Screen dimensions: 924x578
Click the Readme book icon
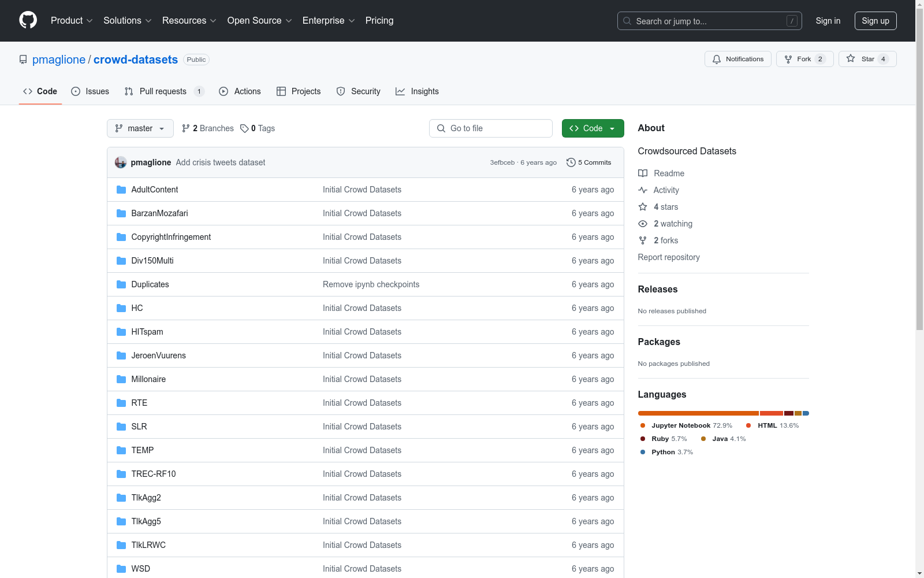pos(643,173)
